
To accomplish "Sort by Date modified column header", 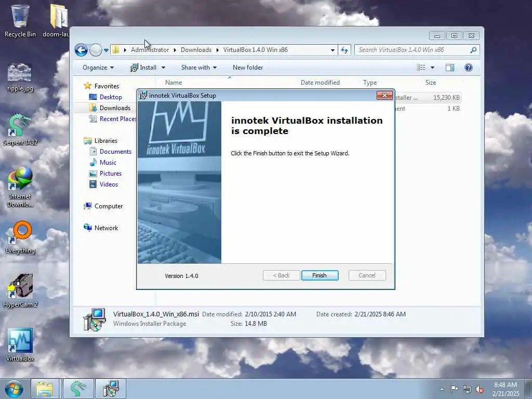I will pyautogui.click(x=320, y=83).
